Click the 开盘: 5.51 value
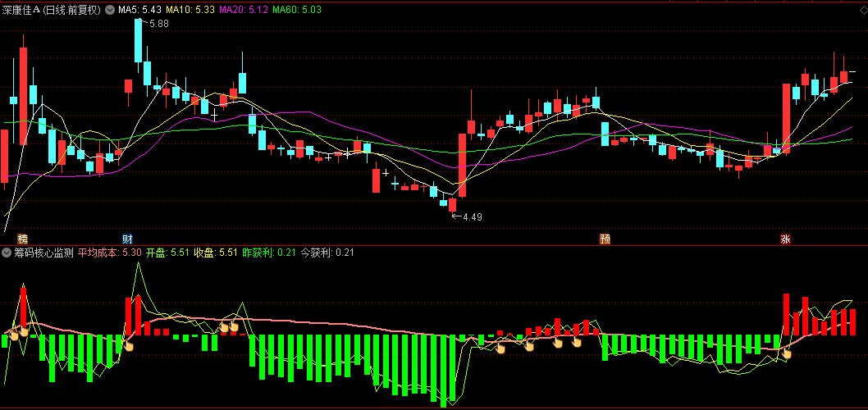 point(168,253)
